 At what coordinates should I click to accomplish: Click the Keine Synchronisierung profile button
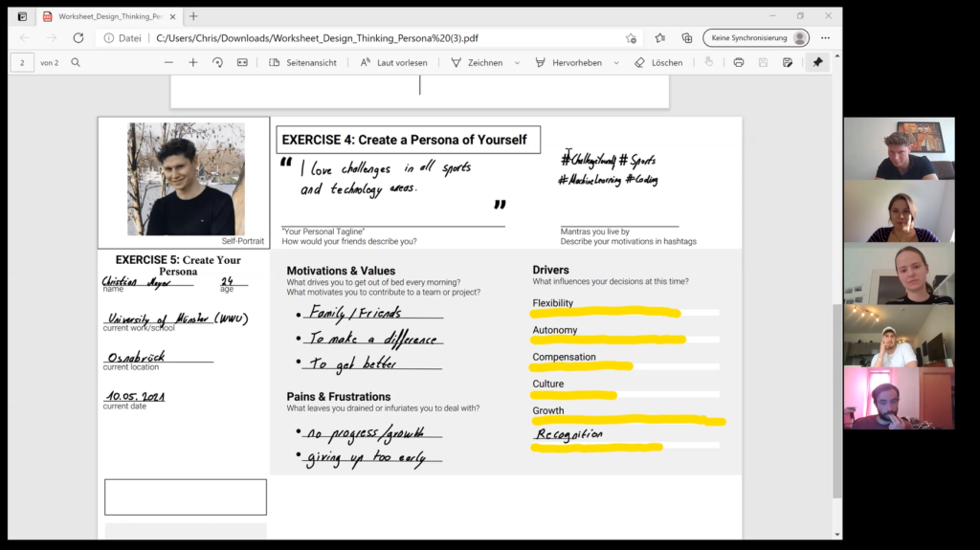click(756, 38)
